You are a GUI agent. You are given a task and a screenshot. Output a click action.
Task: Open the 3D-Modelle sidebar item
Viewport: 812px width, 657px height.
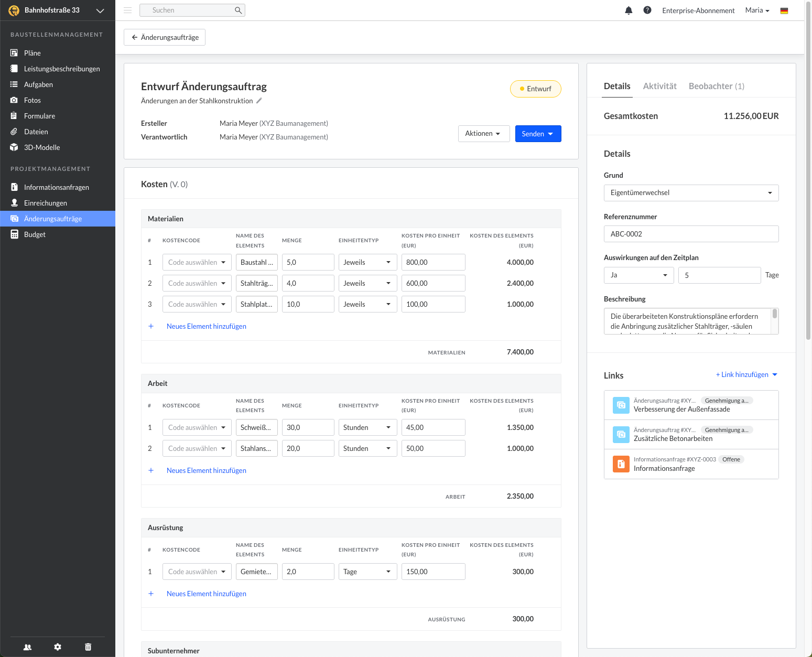pyautogui.click(x=42, y=147)
